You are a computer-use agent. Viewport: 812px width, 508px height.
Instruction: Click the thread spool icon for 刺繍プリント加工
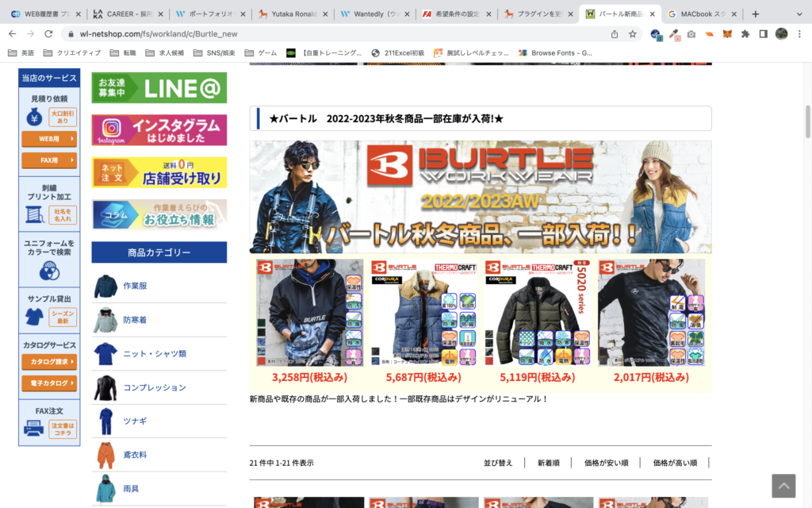coord(35,214)
